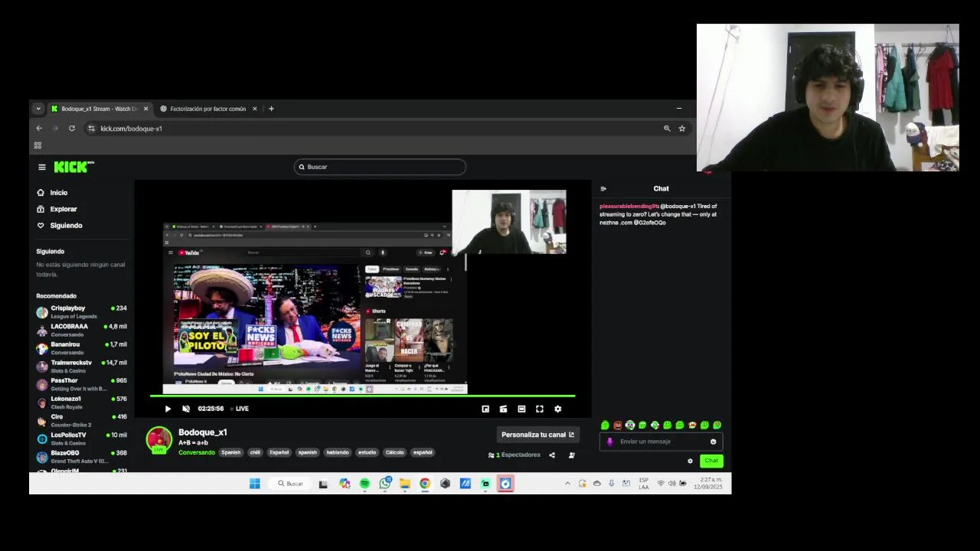
Task: Share the Bodoque_x1 channel
Action: tap(552, 455)
